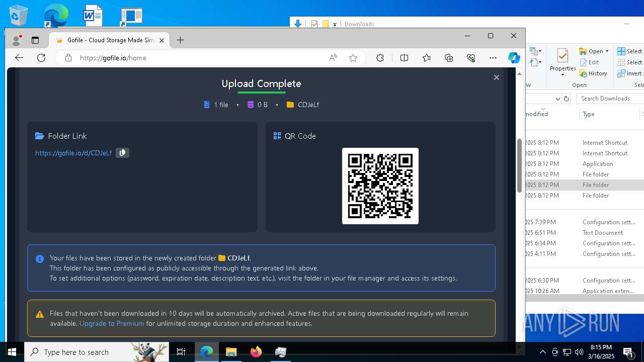The width and height of the screenshot is (644, 362).
Task: Click the warning icon in yellow notice
Action: tap(40, 314)
